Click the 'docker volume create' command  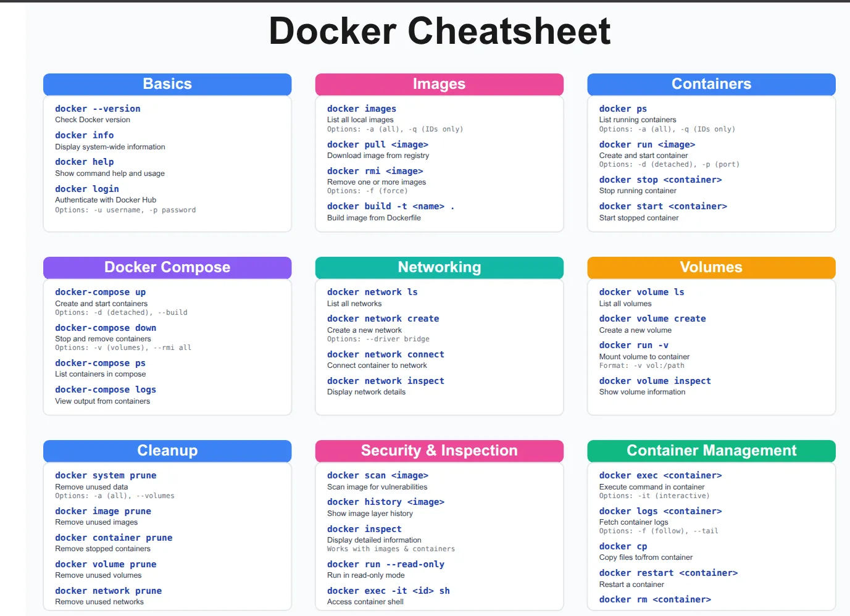(x=652, y=318)
